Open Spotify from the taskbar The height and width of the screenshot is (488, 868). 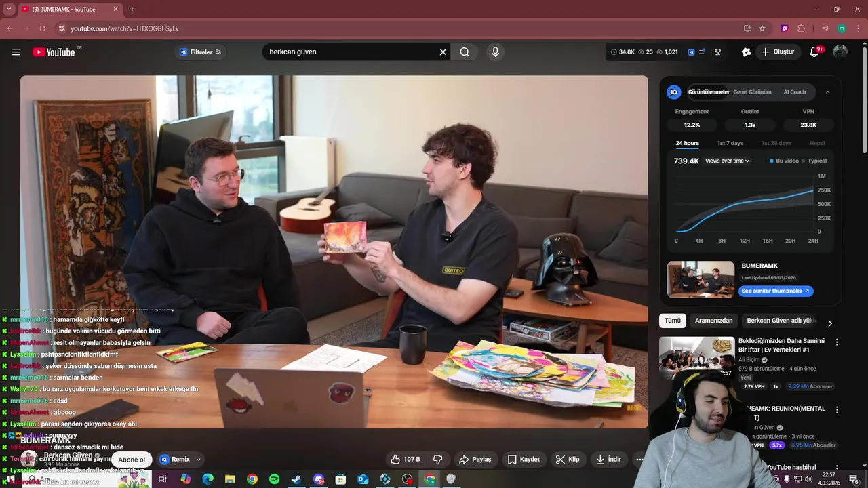coord(274,479)
